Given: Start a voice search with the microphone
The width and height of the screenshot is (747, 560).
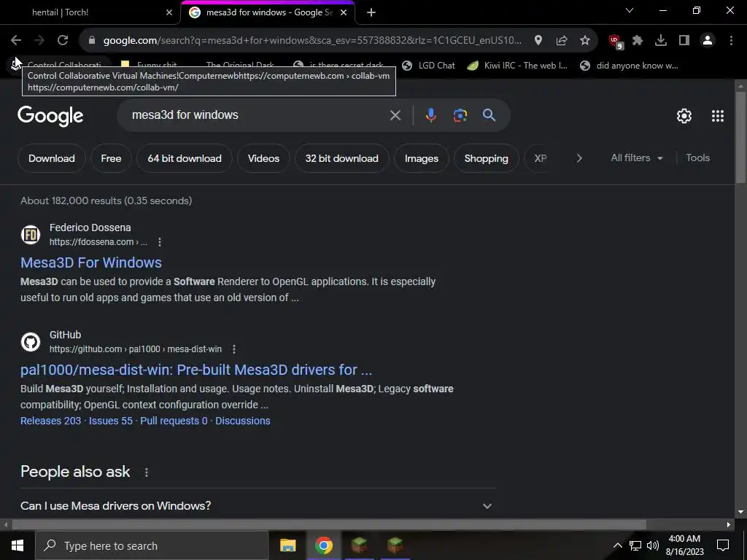Looking at the screenshot, I should (430, 115).
